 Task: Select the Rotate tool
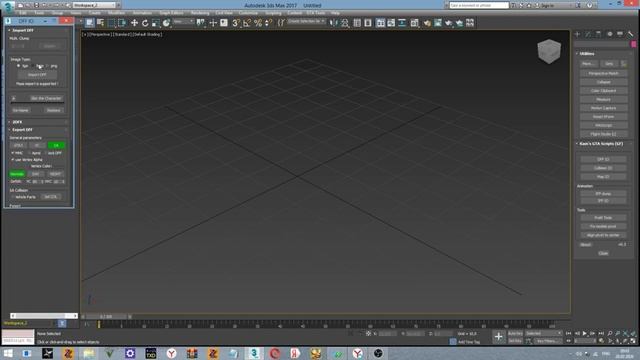[145, 23]
